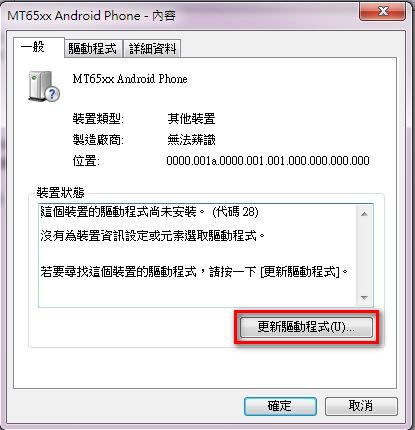Viewport: 415px width, 430px height.
Task: Open the 詳細資料 tab
Action: point(152,49)
